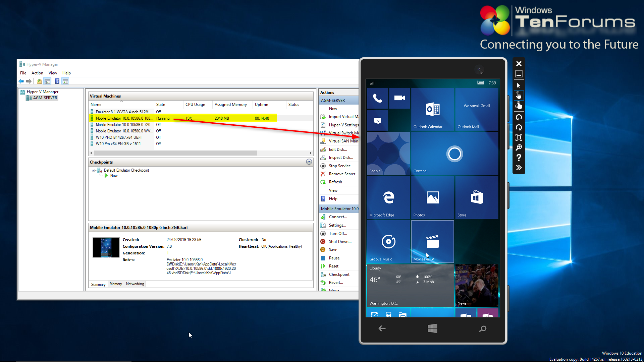
Task: Open the Weather tile for Washington, D.C.
Action: (x=410, y=286)
